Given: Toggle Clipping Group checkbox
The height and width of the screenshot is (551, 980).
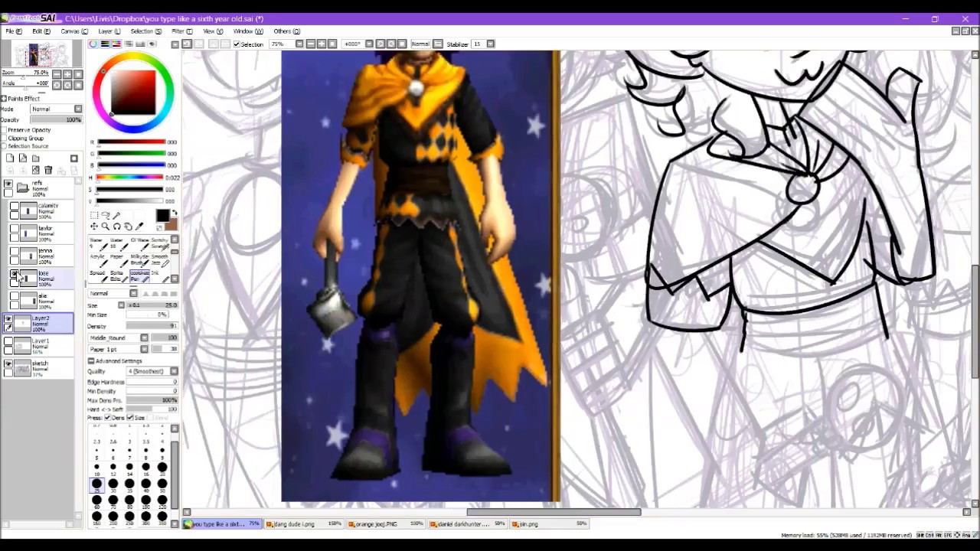Looking at the screenshot, I should click(4, 139).
